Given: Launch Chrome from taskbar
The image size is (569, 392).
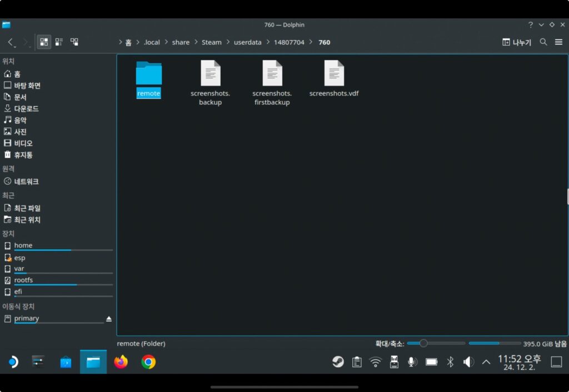Looking at the screenshot, I should tap(148, 362).
